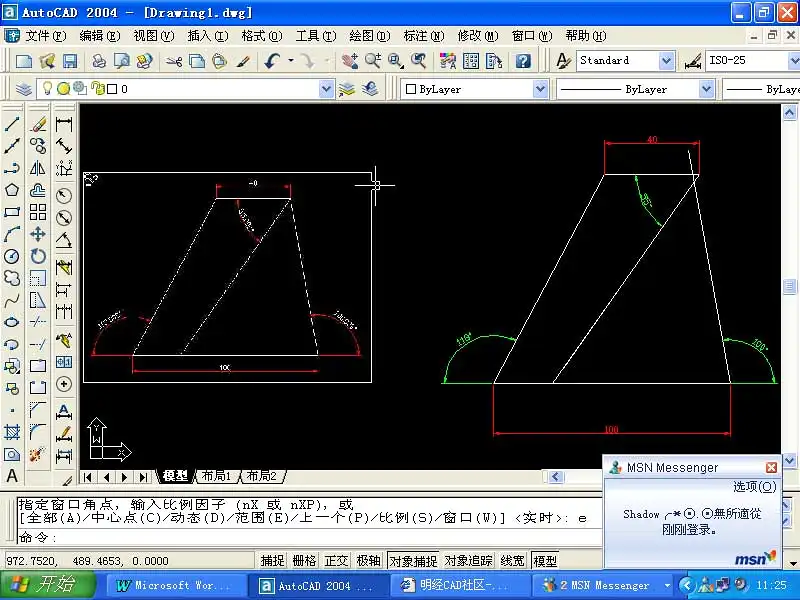Open the Multiline Text tool
The height and width of the screenshot is (600, 800).
(x=12, y=476)
